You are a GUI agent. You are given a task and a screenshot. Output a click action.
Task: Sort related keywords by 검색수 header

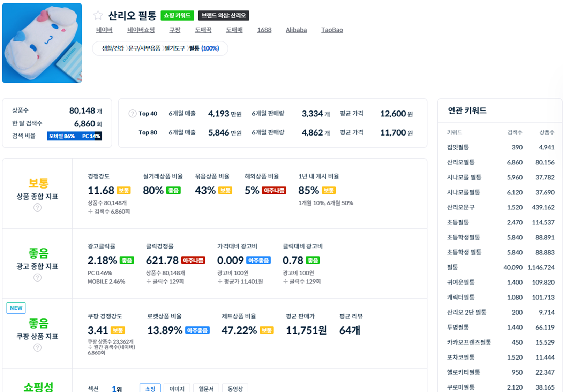(x=515, y=132)
